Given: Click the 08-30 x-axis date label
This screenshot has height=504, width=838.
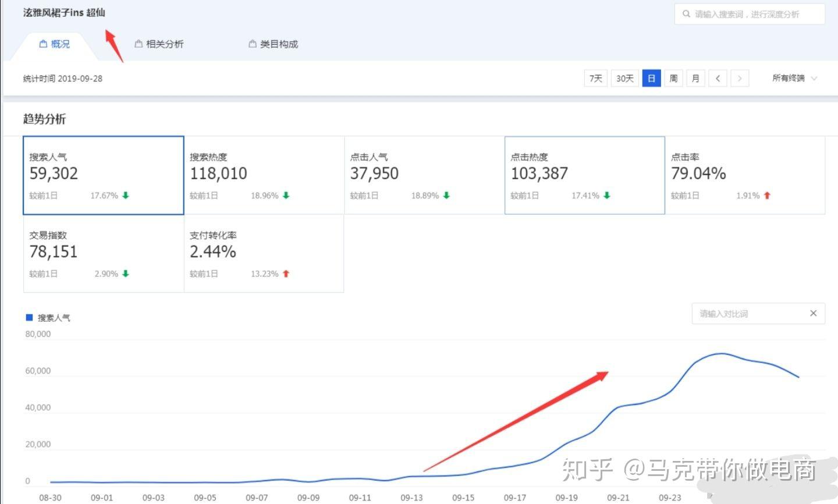Looking at the screenshot, I should [x=50, y=498].
